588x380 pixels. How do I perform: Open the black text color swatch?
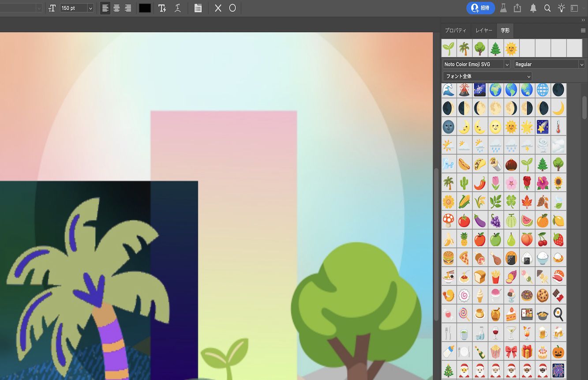(145, 8)
